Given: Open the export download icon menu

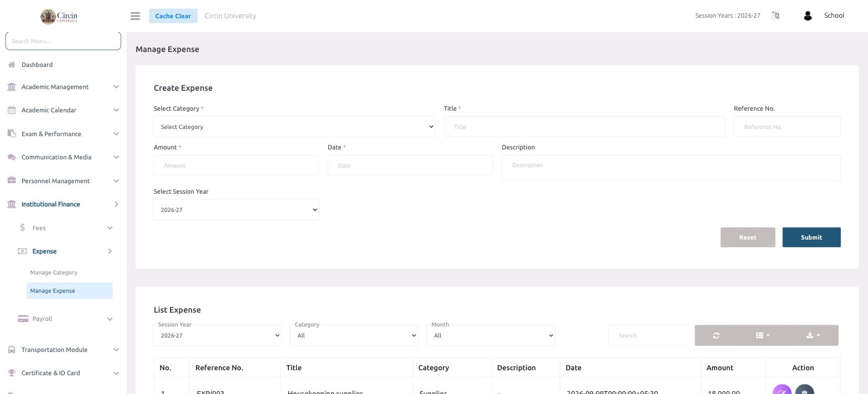Looking at the screenshot, I should (813, 335).
